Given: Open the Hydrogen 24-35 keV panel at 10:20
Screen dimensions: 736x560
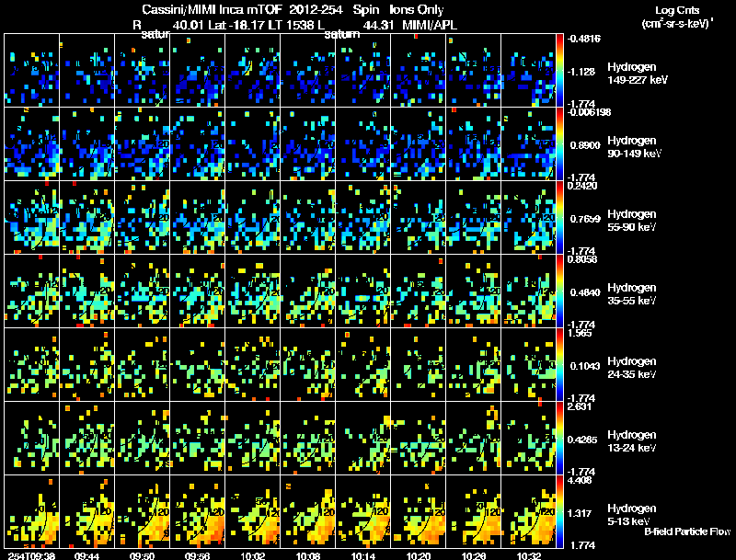Looking at the screenshot, I should click(419, 364).
